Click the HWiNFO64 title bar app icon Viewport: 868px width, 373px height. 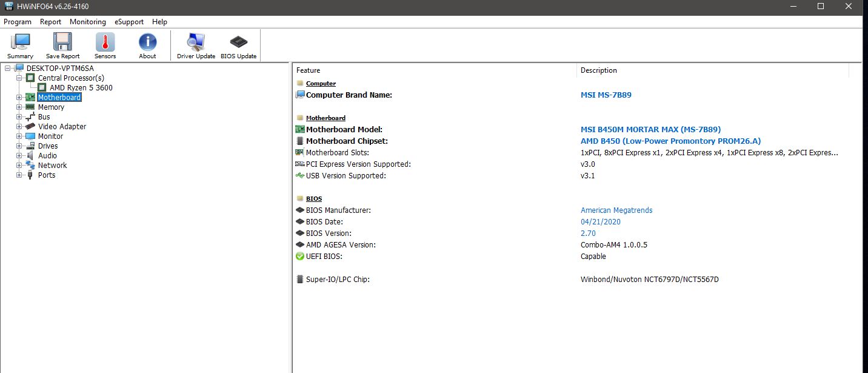[8, 7]
